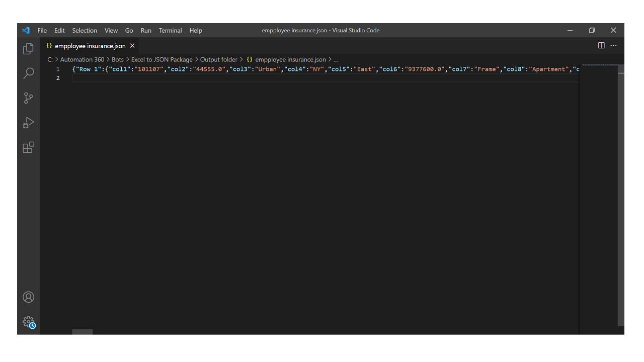Open the Search view icon
Image resolution: width=644 pixels, height=362 pixels.
pyautogui.click(x=29, y=73)
